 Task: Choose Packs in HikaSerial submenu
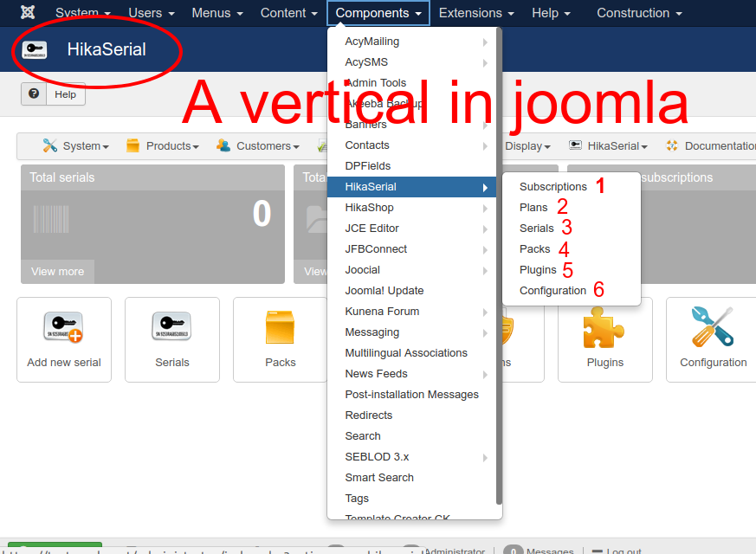pyautogui.click(x=534, y=248)
